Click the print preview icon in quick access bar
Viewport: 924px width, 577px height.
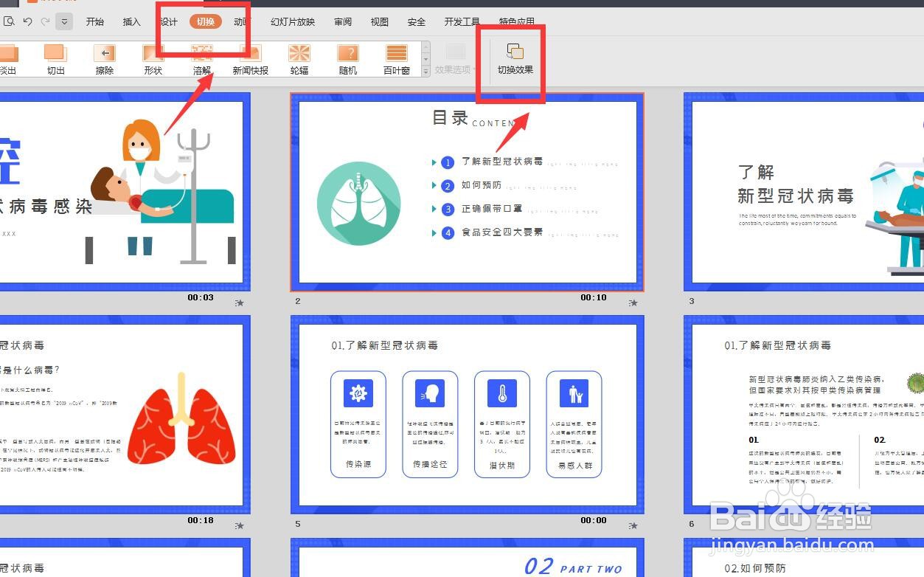click(9, 21)
